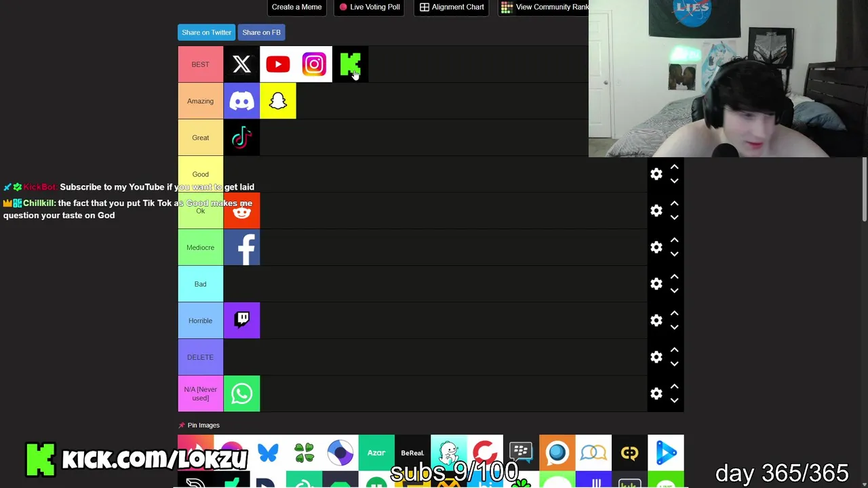Click the Share on FB button

261,33
